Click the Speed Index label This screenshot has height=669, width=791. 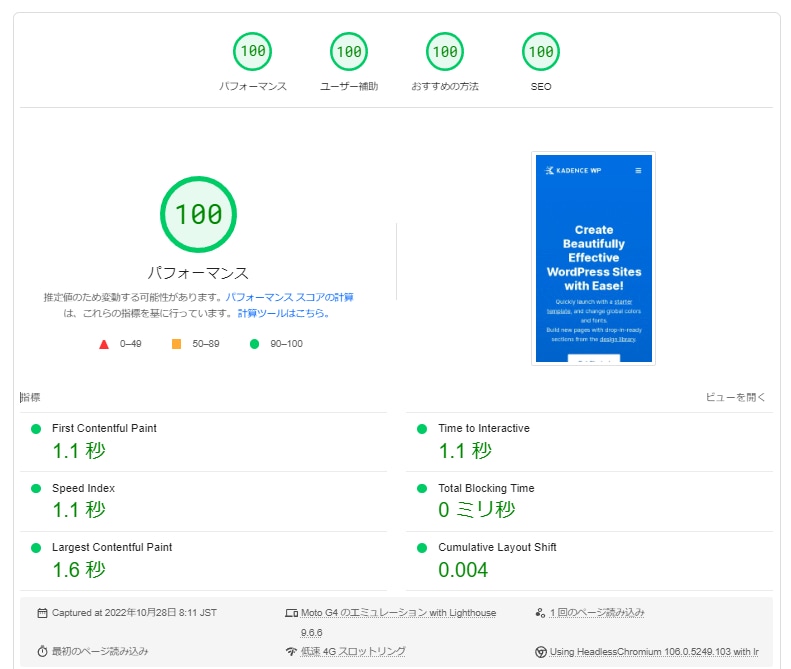click(83, 488)
